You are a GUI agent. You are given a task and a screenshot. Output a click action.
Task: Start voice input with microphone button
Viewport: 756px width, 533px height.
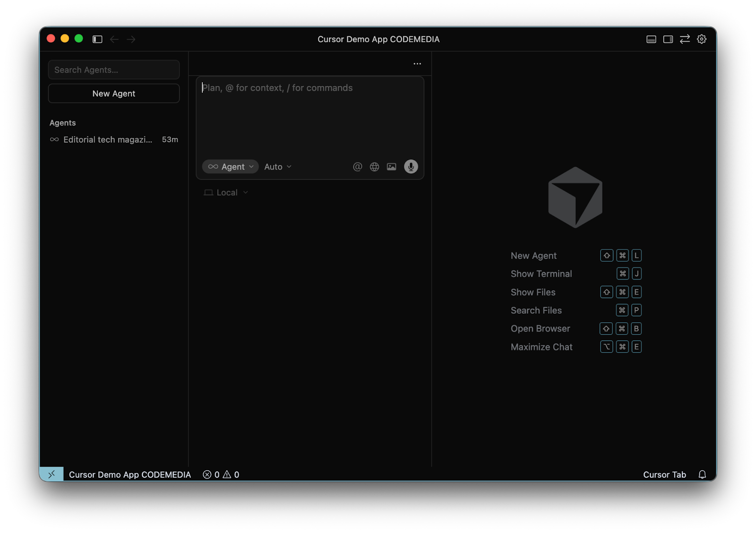coord(411,167)
